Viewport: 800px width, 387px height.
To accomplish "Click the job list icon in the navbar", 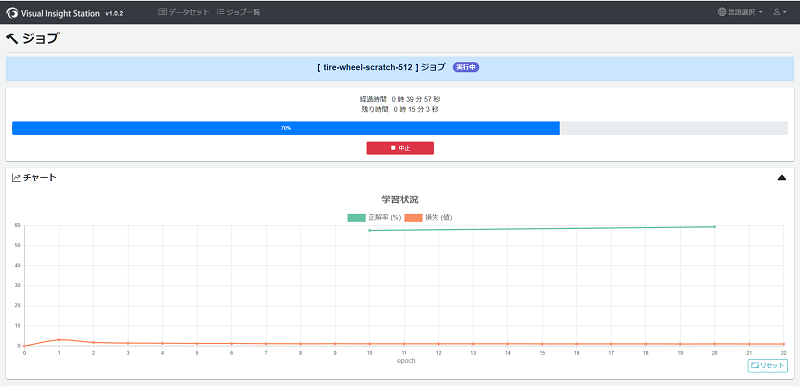I will [220, 12].
